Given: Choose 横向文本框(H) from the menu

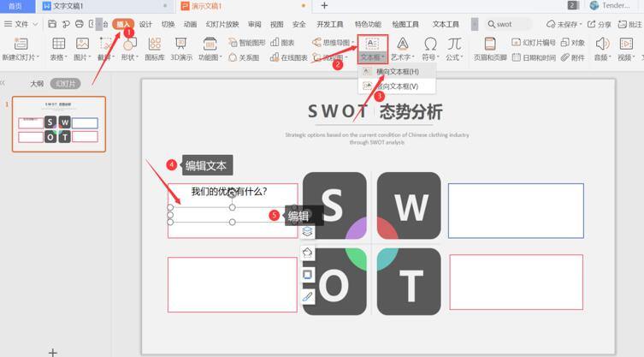Looking at the screenshot, I should 397,72.
